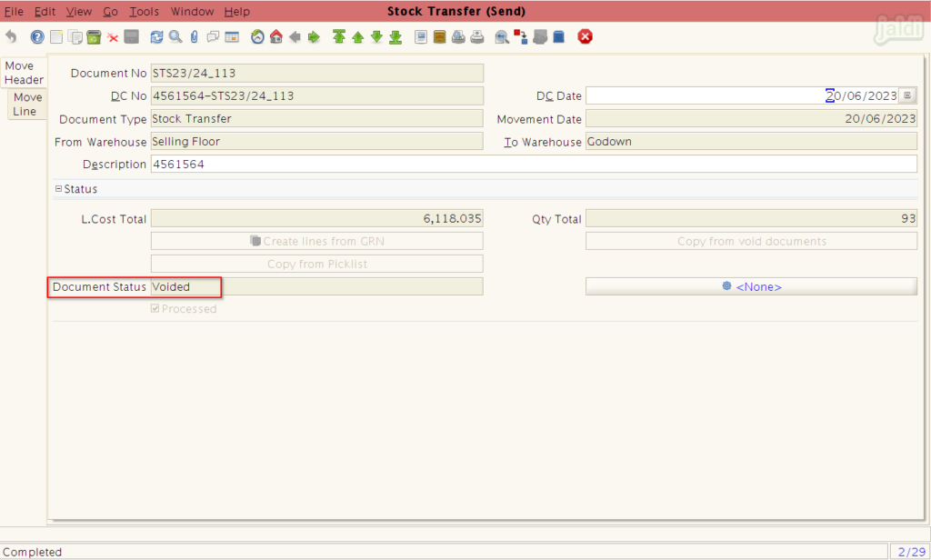Click the To Warehouse field Godown
This screenshot has width=931, height=560.
pos(751,141)
